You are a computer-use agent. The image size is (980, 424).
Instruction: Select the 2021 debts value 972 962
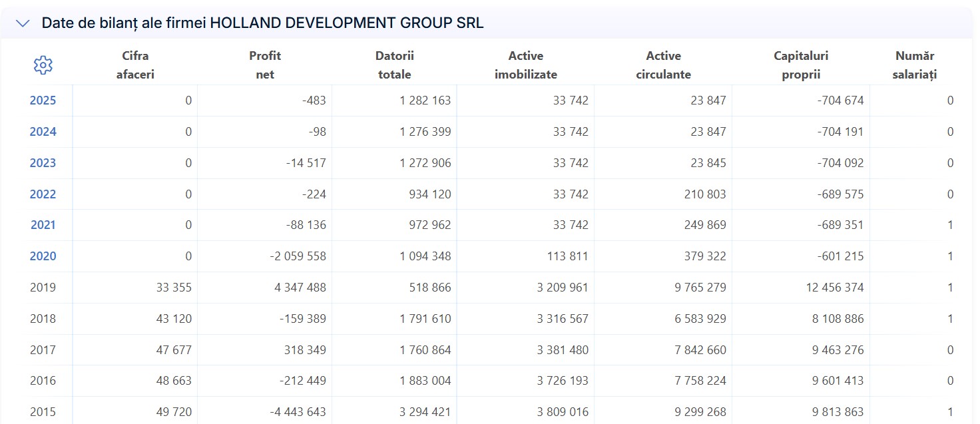[x=430, y=225]
